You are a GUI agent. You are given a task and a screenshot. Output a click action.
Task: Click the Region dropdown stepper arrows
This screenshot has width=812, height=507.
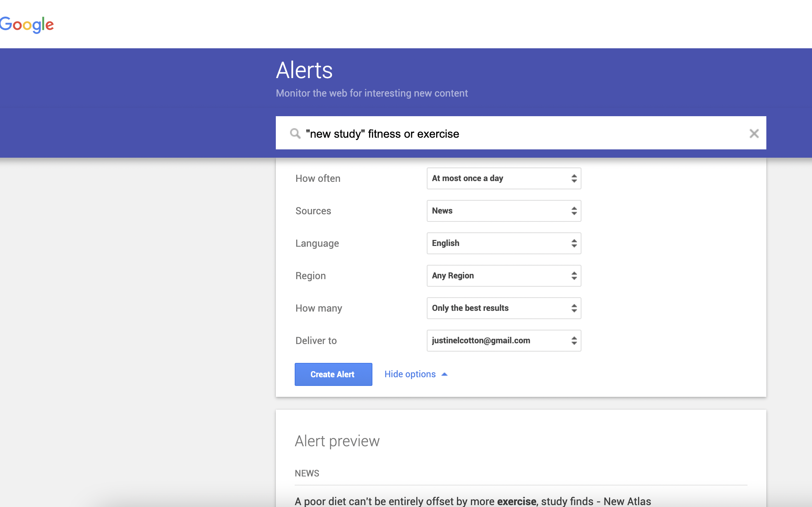[574, 276]
